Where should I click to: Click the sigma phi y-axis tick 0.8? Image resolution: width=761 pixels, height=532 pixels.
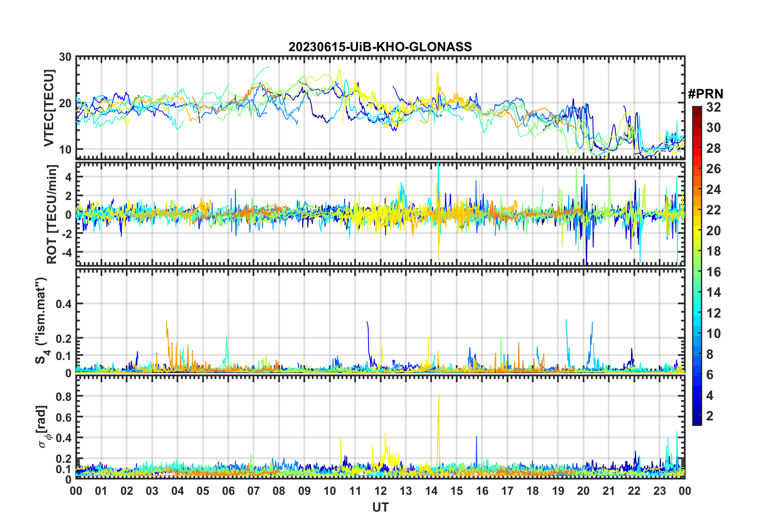pyautogui.click(x=64, y=396)
